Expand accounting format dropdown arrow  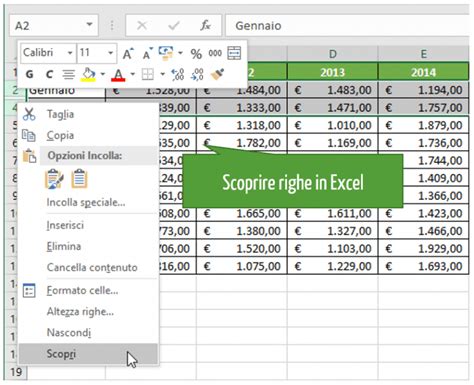pyautogui.click(x=180, y=53)
